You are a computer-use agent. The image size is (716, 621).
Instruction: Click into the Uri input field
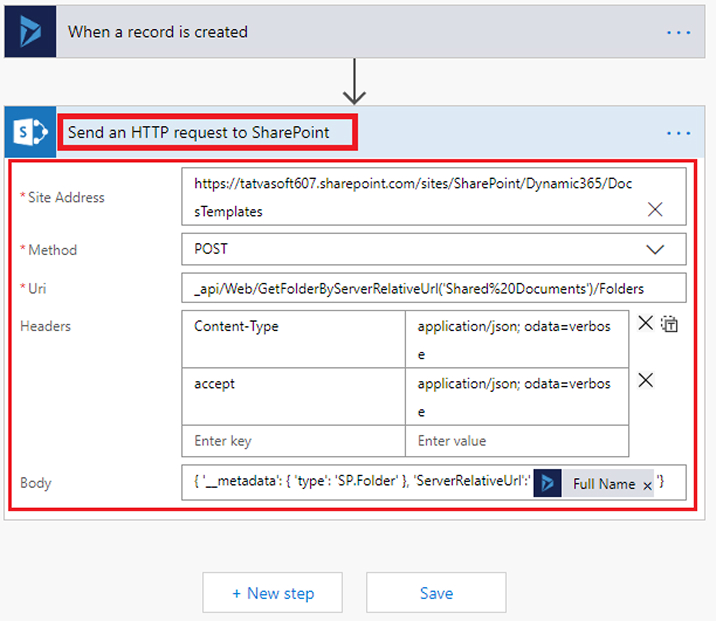click(434, 288)
